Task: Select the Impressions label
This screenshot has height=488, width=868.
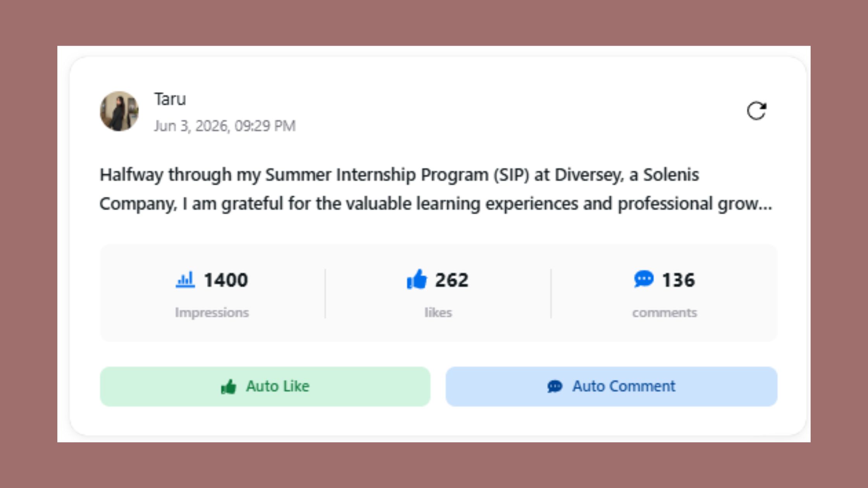Action: pos(212,313)
